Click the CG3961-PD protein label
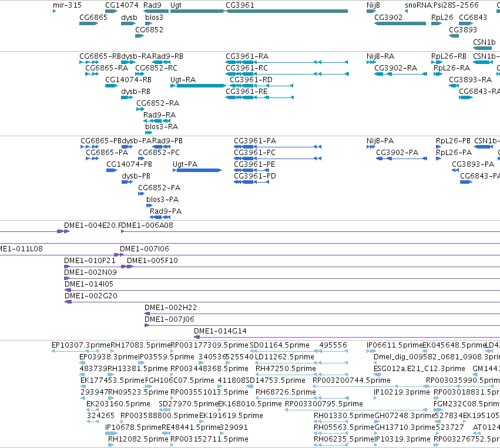This screenshot has width=500, height=448. pyautogui.click(x=255, y=176)
